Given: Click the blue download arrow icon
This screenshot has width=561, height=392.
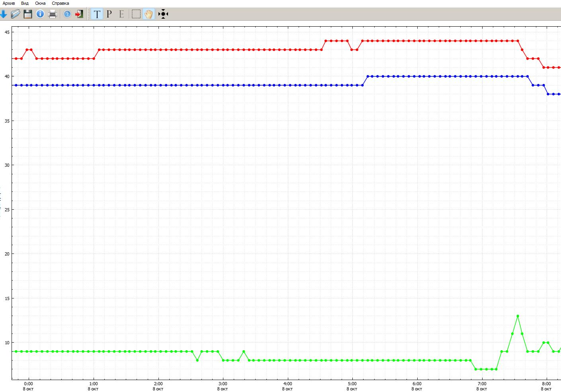Looking at the screenshot, I should (4, 14).
